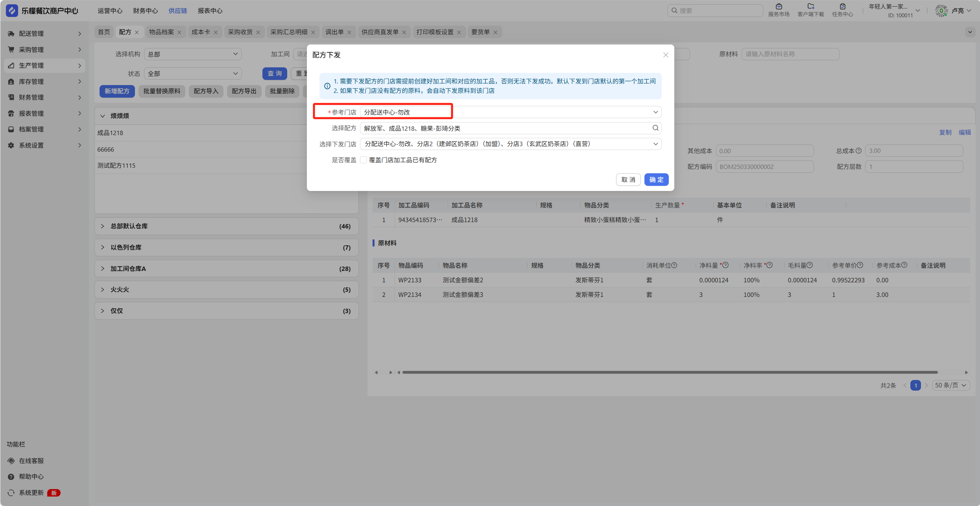Screen dimensions: 980x506
Task: Click the 复制 link
Action: pos(945,133)
